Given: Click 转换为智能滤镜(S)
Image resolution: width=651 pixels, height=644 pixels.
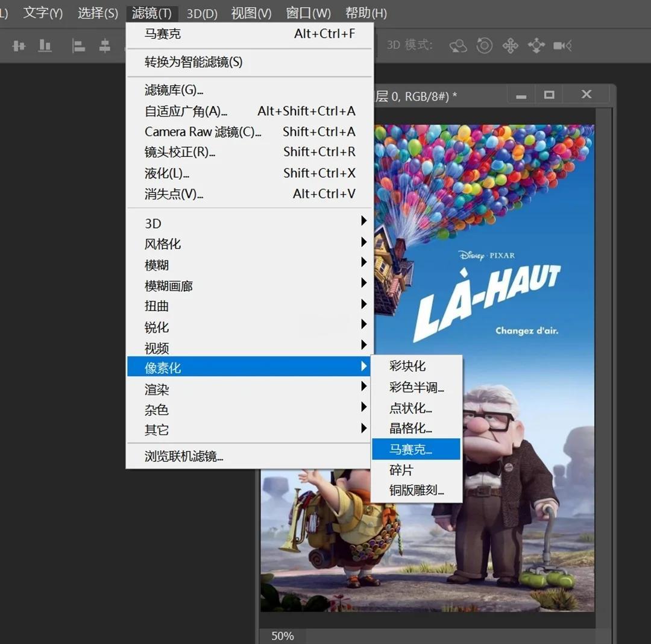Looking at the screenshot, I should [x=193, y=62].
